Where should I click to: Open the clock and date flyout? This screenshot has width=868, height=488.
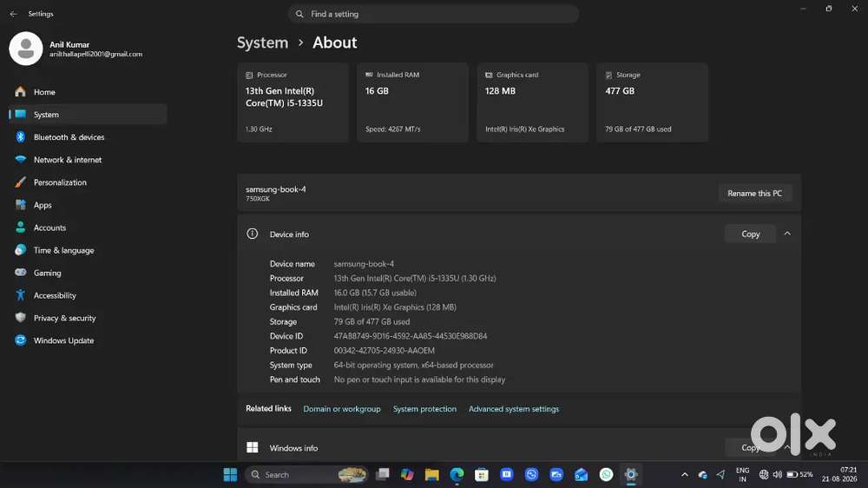click(x=839, y=475)
